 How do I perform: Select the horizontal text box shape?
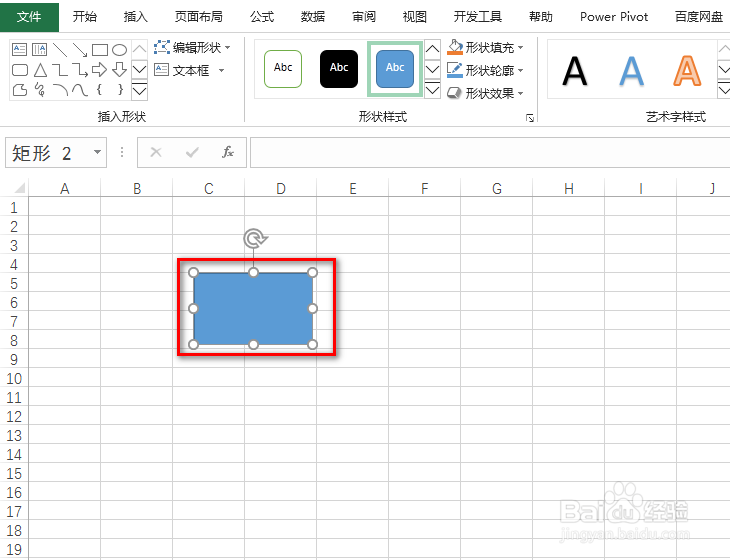[20, 49]
